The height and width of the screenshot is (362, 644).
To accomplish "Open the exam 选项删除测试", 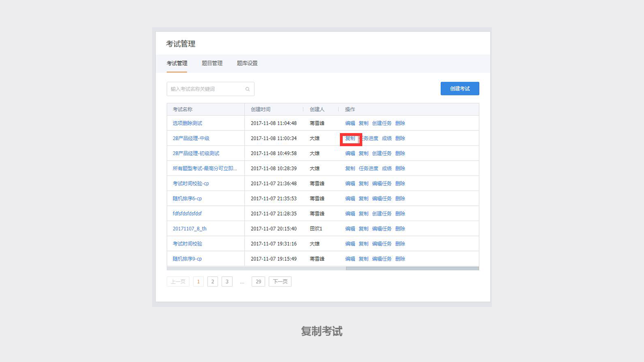I will [187, 123].
